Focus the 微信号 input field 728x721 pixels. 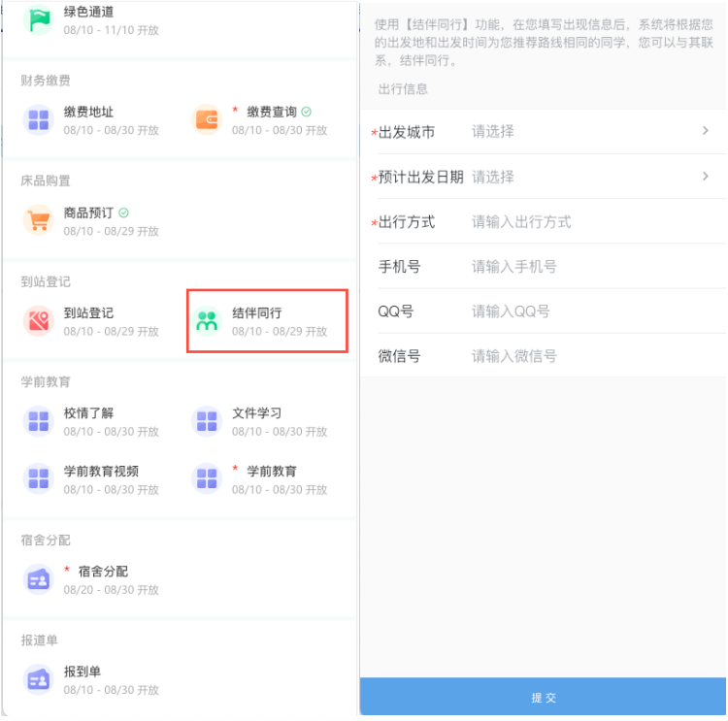pos(544,356)
